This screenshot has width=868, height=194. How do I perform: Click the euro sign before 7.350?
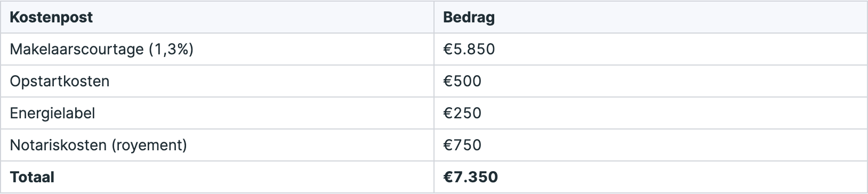click(x=448, y=177)
